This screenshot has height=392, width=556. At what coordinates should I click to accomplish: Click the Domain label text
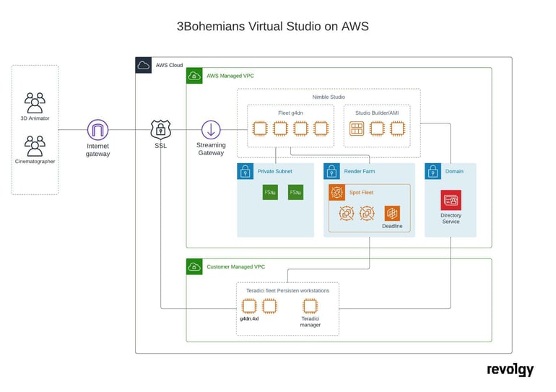(454, 171)
